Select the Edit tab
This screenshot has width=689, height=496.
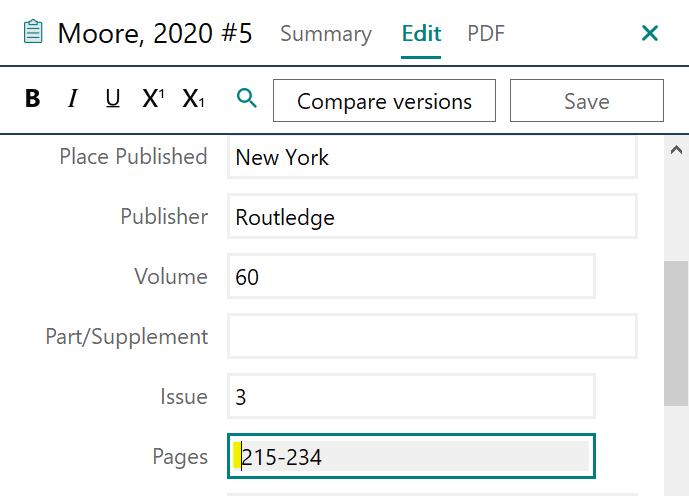[x=421, y=34]
